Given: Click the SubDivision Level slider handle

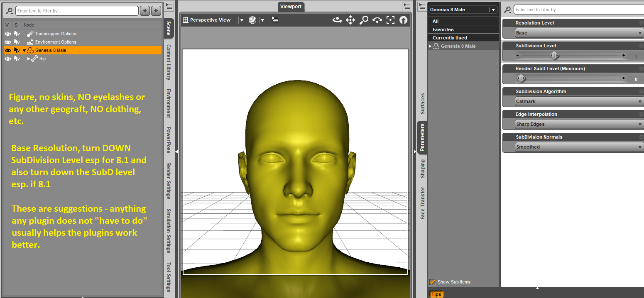Looking at the screenshot, I should coord(554,56).
